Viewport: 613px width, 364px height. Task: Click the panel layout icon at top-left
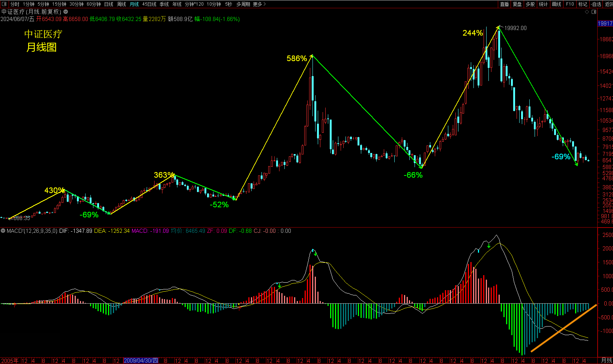tap(4, 4)
